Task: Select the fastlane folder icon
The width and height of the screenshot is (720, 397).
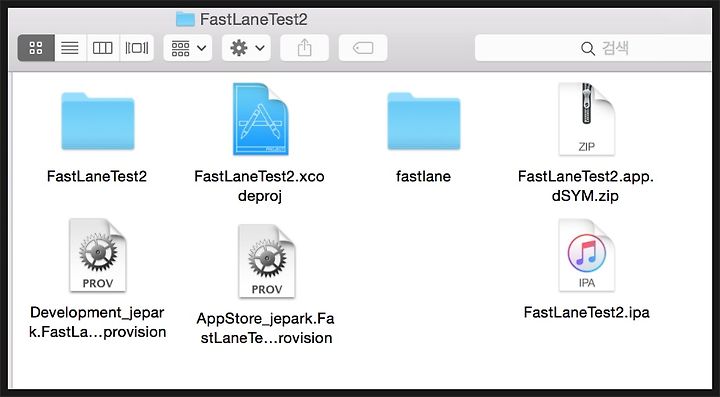Action: 423,121
